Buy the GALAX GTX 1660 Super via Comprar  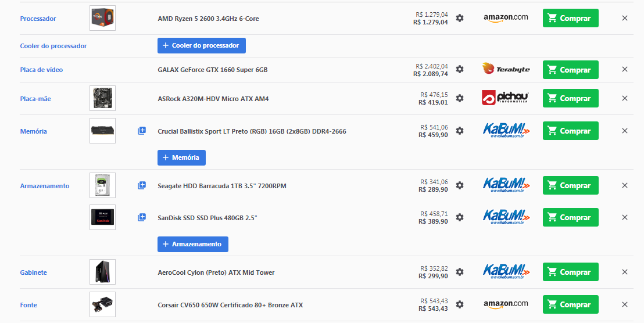click(x=571, y=70)
